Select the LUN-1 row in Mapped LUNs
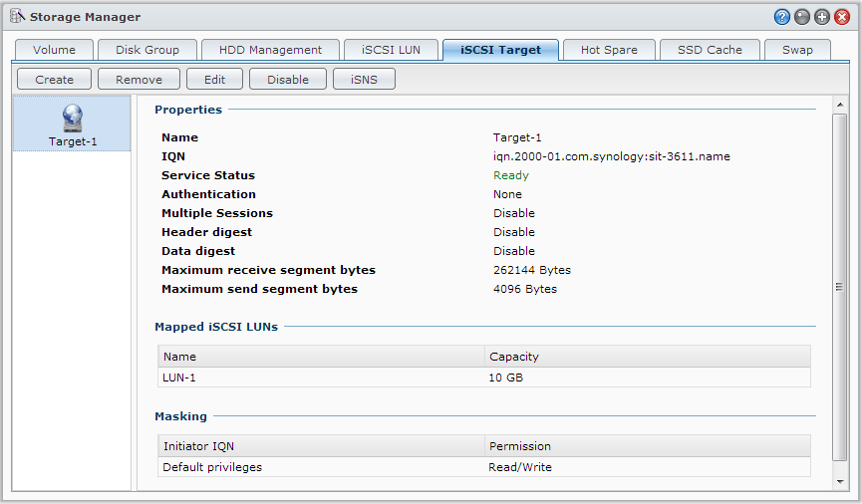The height and width of the screenshot is (504, 862). coord(483,378)
